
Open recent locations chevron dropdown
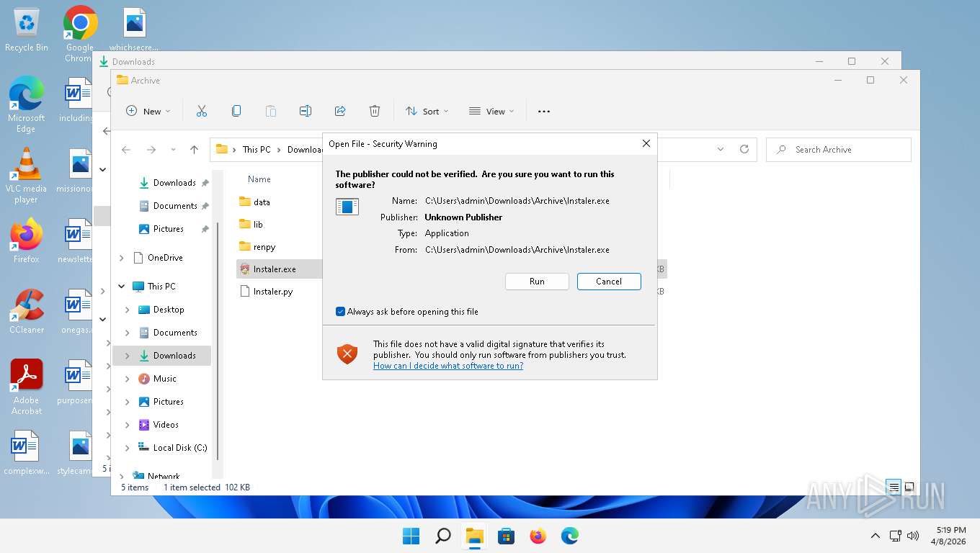click(173, 150)
